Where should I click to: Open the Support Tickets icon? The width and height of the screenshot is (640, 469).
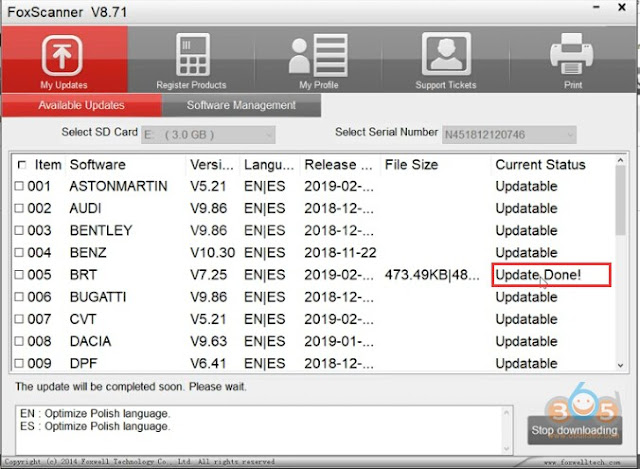tap(446, 54)
